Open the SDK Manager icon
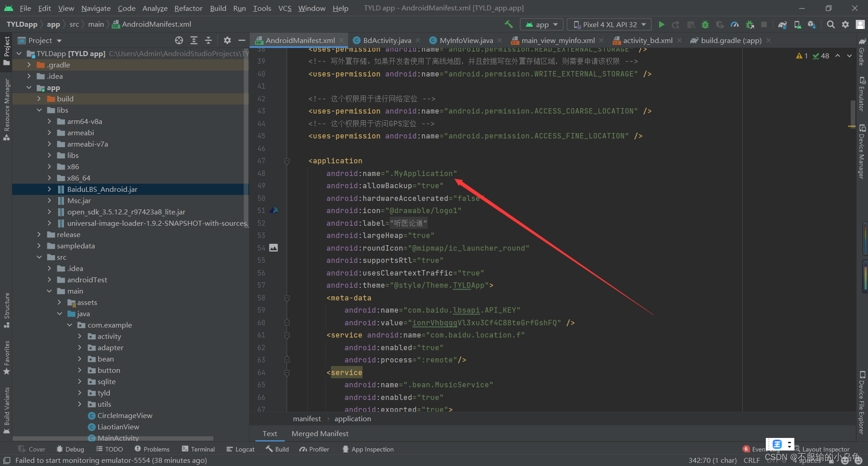The height and width of the screenshot is (466, 868). click(x=812, y=24)
